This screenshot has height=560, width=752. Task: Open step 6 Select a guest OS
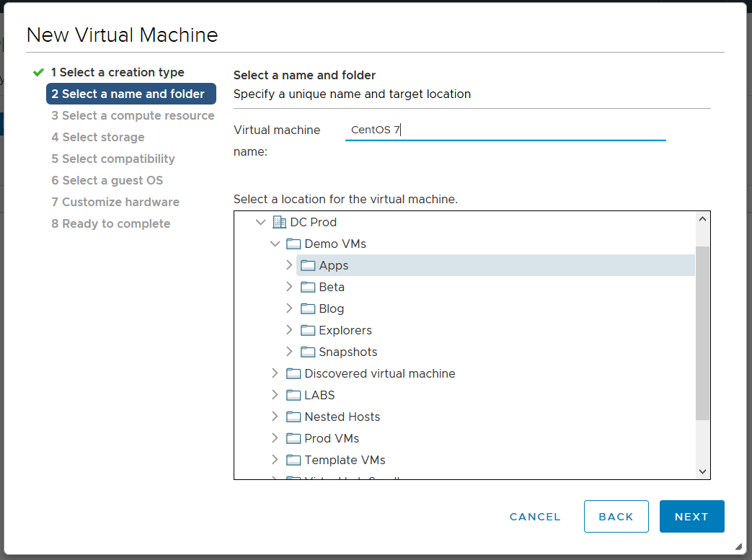pos(107,180)
